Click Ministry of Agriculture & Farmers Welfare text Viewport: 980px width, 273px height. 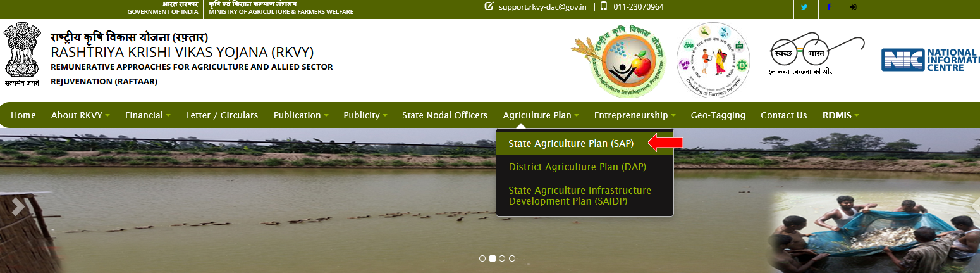click(281, 11)
